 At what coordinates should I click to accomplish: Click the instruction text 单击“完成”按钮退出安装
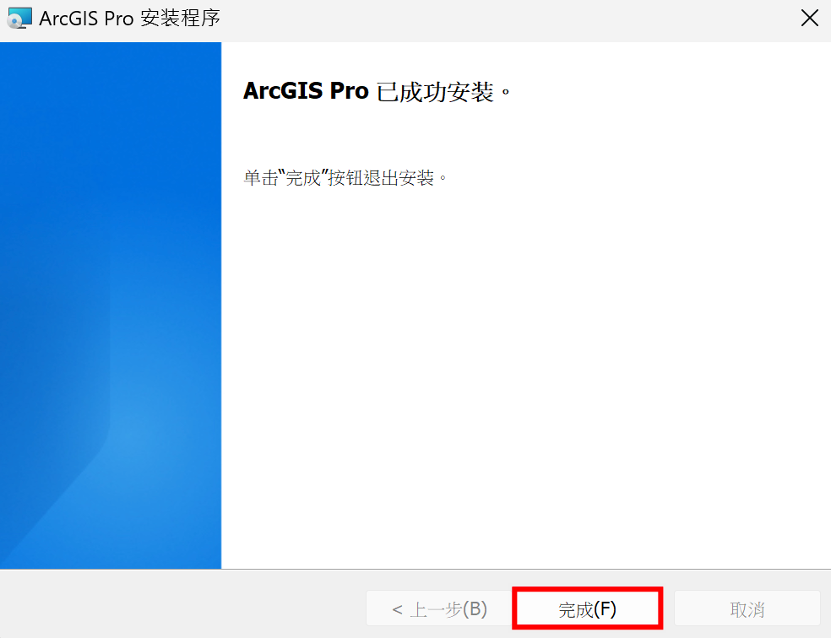point(339,178)
